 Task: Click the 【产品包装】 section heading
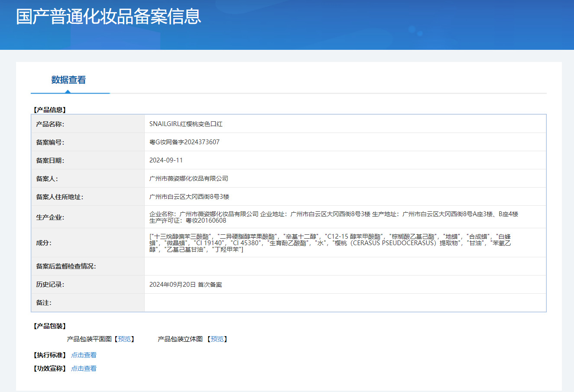tap(49, 326)
